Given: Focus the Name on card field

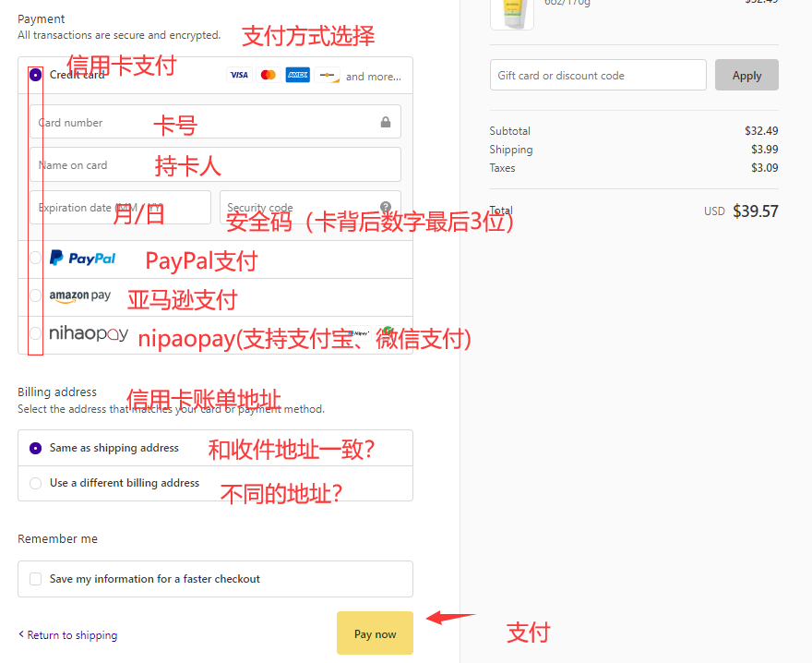Looking at the screenshot, I should 215,164.
